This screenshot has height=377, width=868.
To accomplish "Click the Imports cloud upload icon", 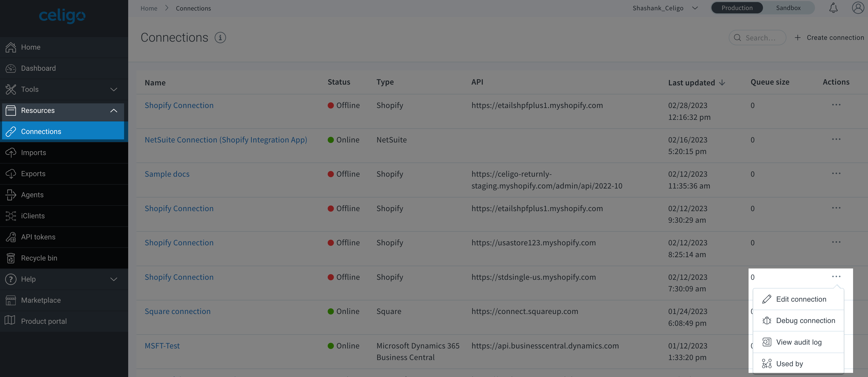I will click(x=11, y=153).
